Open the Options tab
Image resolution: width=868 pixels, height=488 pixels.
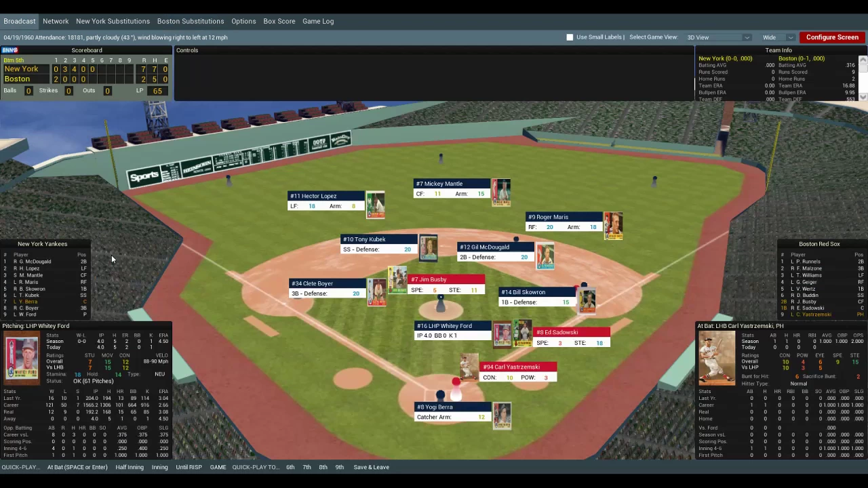pyautogui.click(x=243, y=21)
